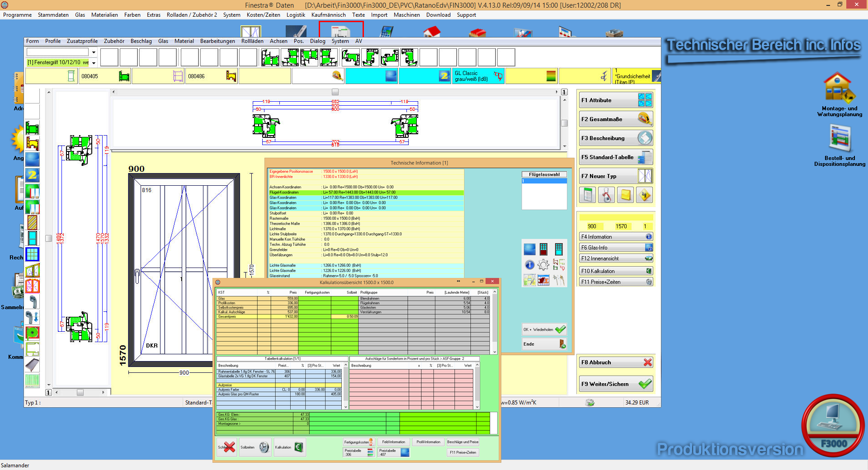Screen dimensions: 868x470
Task: Click the hanging ropes icon
Action: point(559,280)
